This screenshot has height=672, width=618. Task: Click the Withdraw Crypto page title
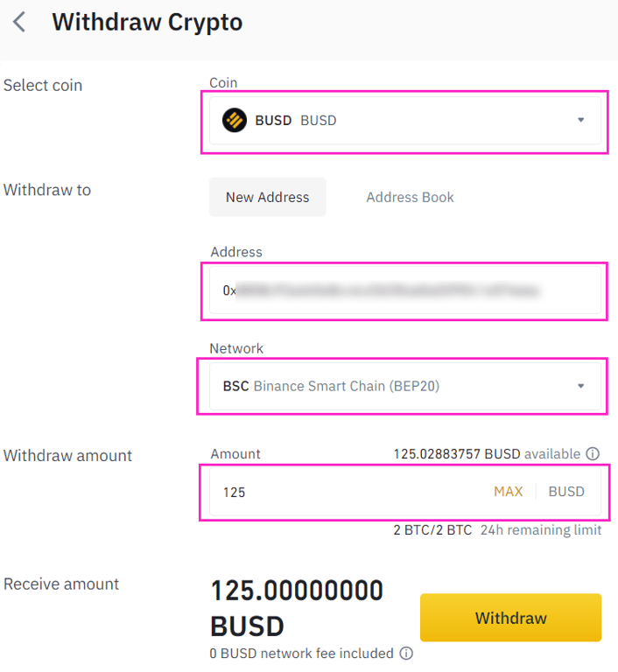pos(147,22)
